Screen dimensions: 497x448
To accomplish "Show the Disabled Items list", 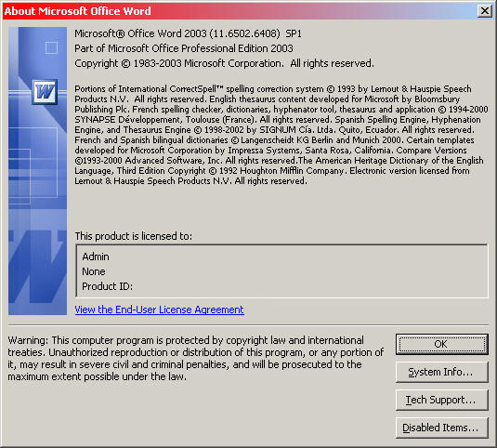I will pos(441,428).
